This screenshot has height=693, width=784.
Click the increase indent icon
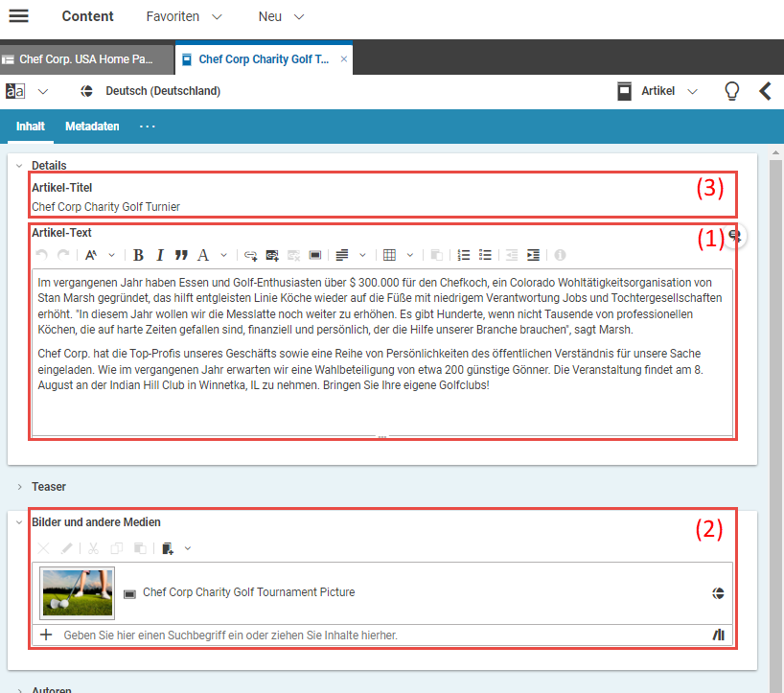(x=533, y=255)
